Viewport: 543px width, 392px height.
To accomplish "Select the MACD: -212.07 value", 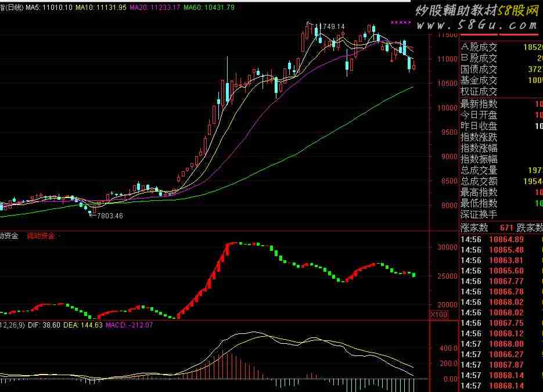I will [x=129, y=325].
